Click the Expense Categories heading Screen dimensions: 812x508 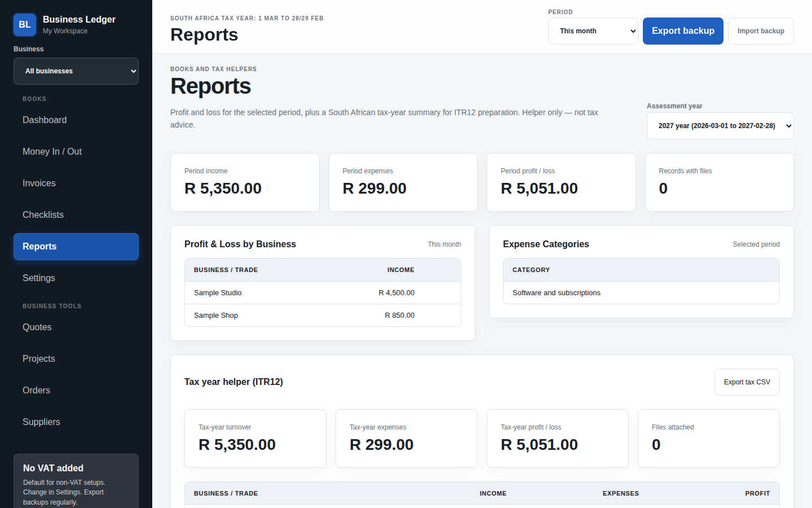546,244
